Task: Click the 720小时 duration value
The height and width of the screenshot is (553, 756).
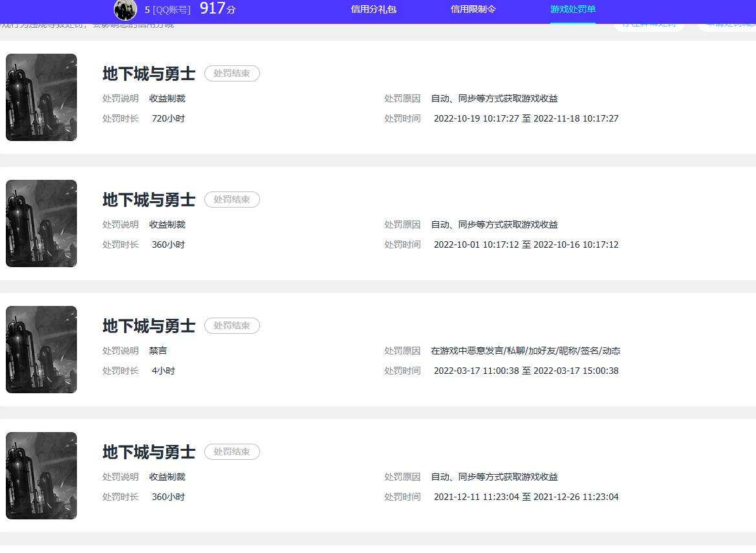Action: tap(168, 118)
